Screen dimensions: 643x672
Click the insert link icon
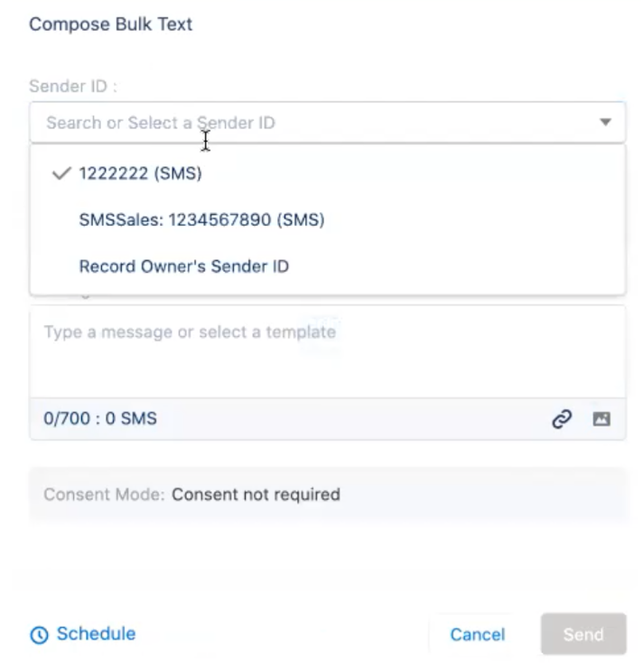pyautogui.click(x=562, y=419)
